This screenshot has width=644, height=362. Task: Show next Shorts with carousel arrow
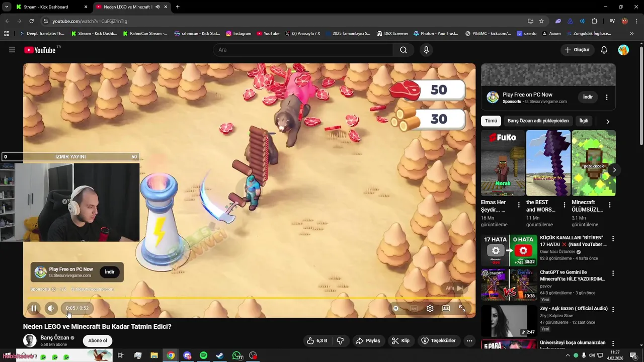[x=614, y=170]
